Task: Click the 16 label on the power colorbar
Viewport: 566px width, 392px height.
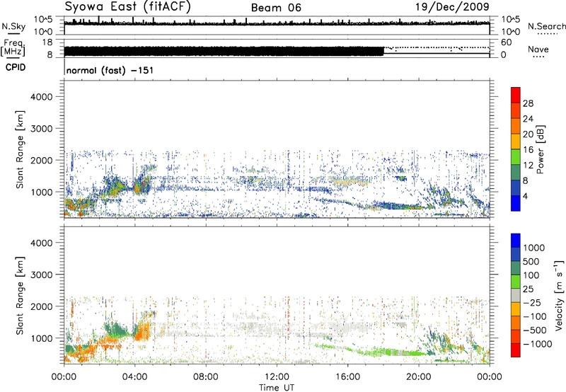Action: pyautogui.click(x=528, y=150)
